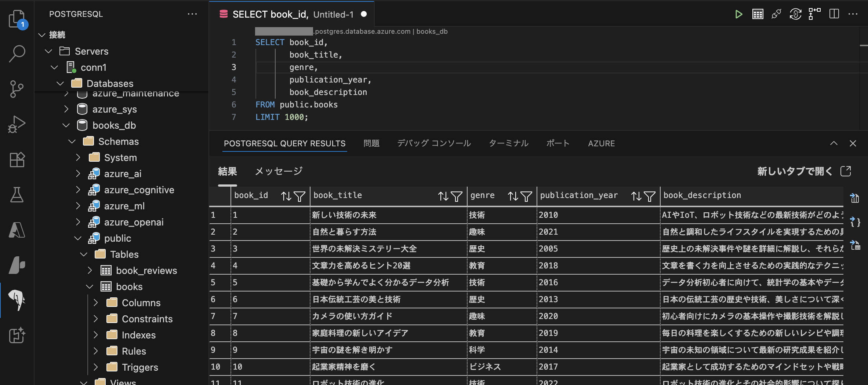This screenshot has width=868, height=385.
Task: Sort the book_id column
Action: 286,197
